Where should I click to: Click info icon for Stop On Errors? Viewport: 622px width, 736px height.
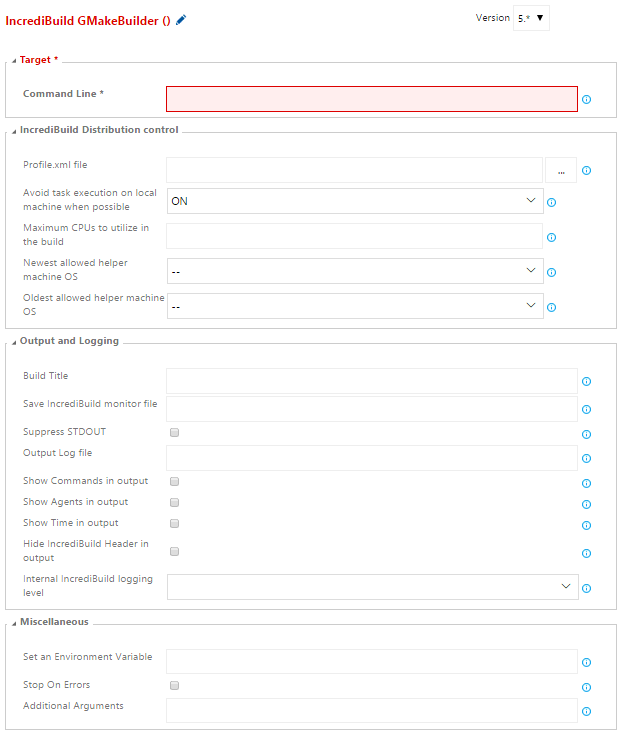[586, 687]
